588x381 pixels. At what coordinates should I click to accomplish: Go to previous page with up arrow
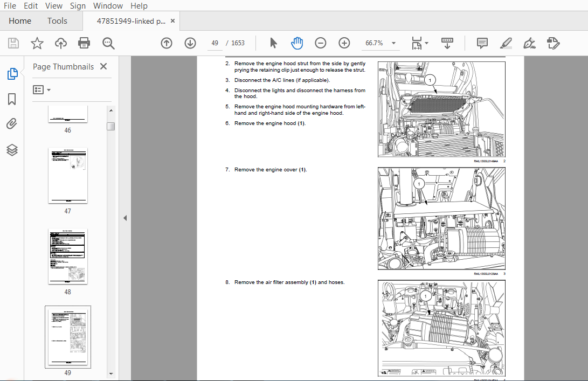click(x=167, y=43)
